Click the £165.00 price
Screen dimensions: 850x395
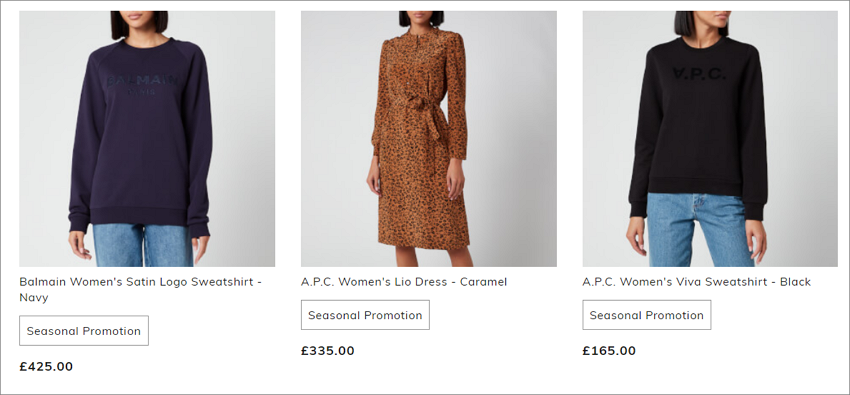[x=609, y=351]
